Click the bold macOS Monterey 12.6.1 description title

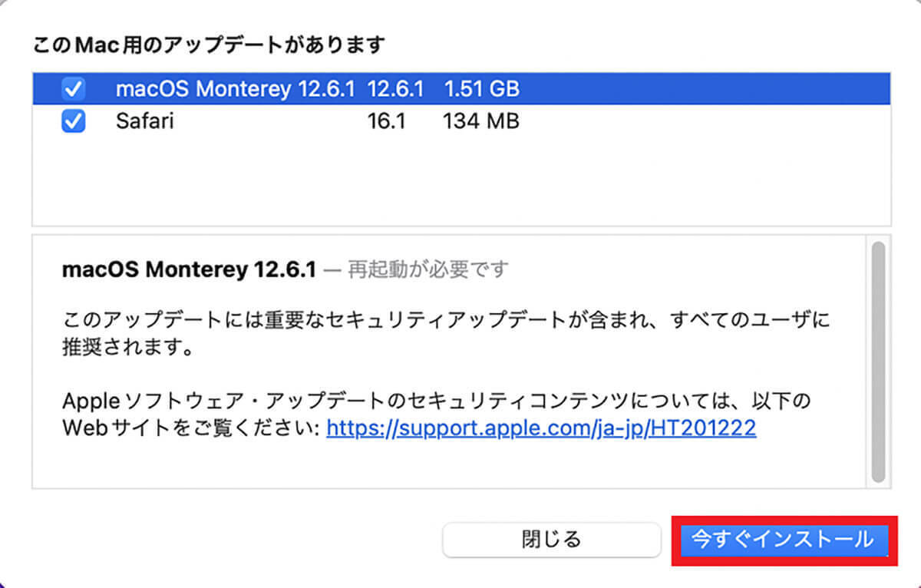pyautogui.click(x=189, y=270)
